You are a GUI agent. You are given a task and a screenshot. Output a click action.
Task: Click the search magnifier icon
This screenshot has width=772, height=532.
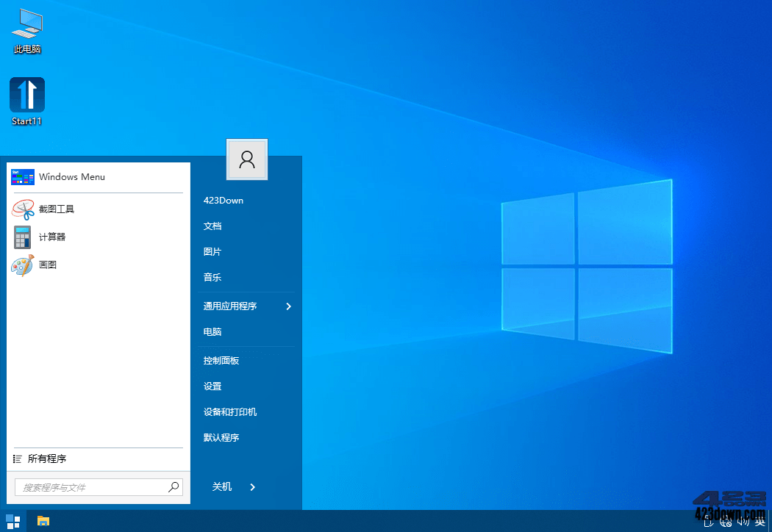[x=174, y=487]
